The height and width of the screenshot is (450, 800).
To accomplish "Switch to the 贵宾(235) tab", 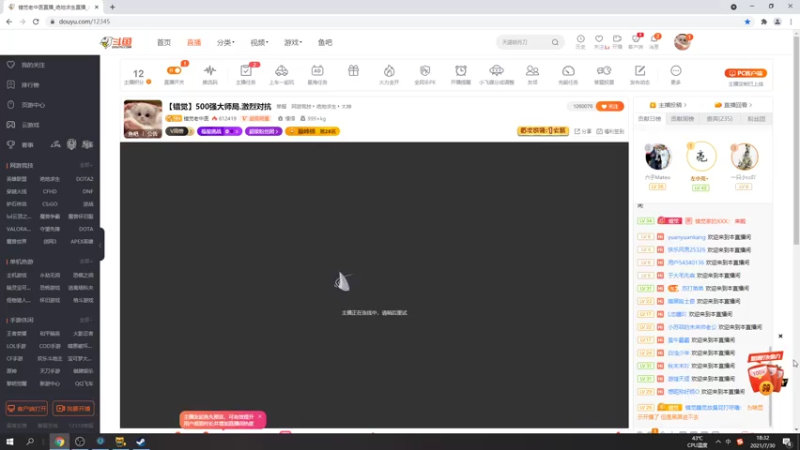I will point(719,118).
